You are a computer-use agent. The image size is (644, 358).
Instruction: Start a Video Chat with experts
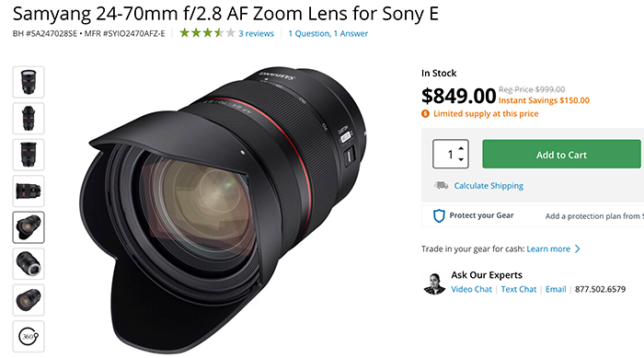pyautogui.click(x=471, y=289)
